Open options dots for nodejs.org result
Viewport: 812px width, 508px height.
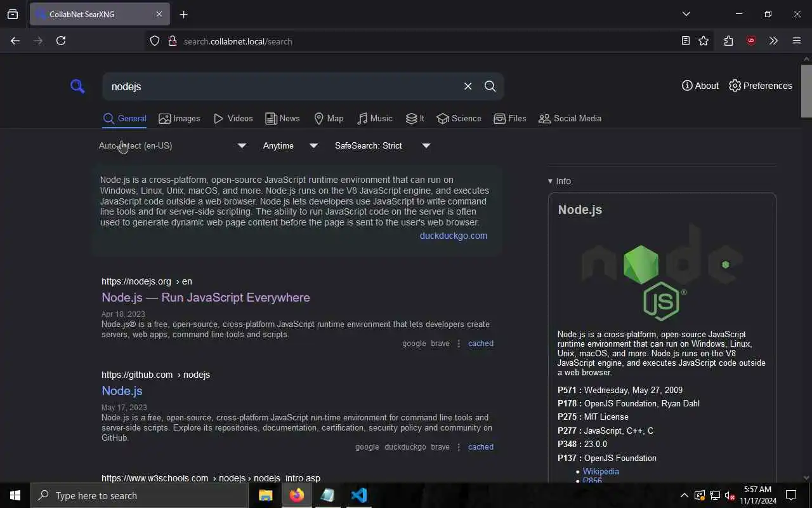point(459,344)
